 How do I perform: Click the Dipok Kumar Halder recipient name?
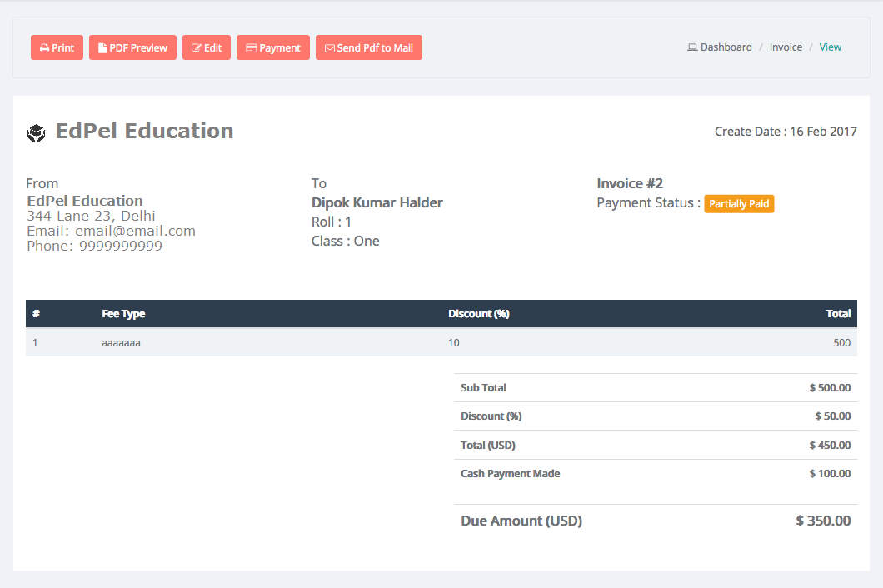coord(377,202)
